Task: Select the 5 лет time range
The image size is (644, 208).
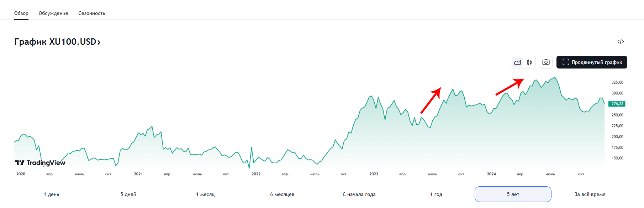Action: click(x=513, y=194)
